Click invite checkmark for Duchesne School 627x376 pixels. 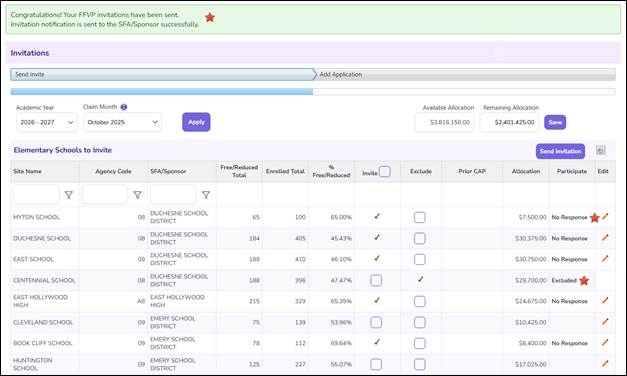point(377,238)
